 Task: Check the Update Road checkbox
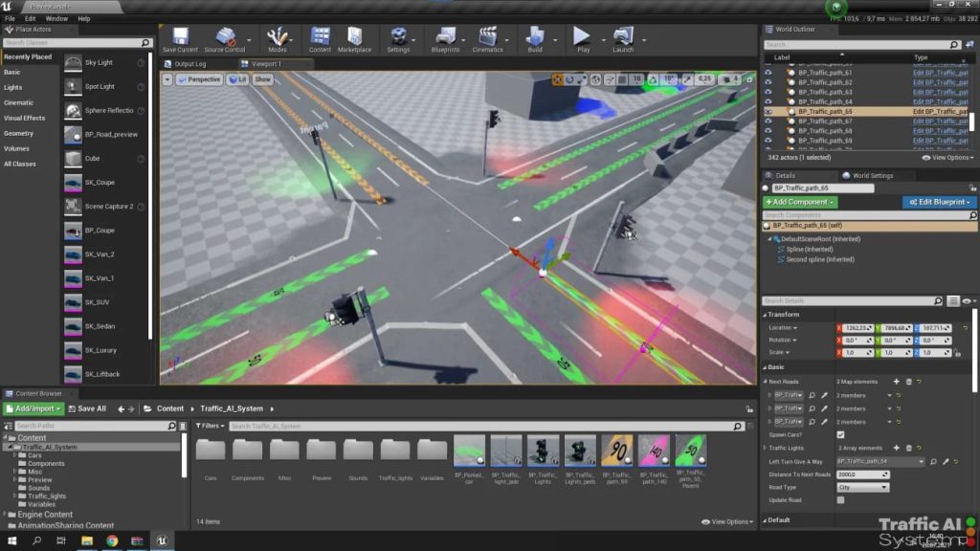pos(840,499)
